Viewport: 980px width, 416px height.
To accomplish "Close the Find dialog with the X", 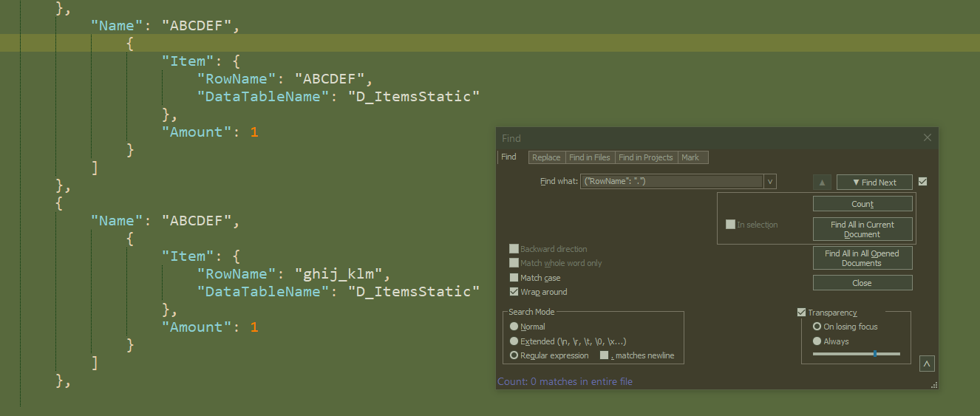I will click(x=928, y=137).
